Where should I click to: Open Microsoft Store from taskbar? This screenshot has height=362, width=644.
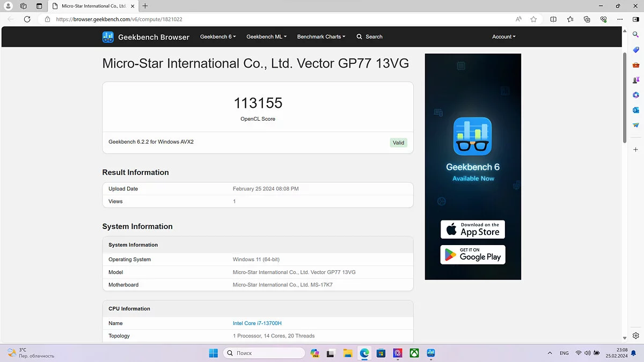pos(381,353)
